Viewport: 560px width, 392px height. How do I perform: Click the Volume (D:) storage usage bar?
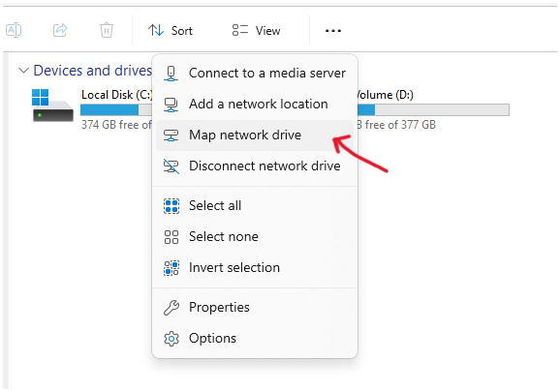433,110
